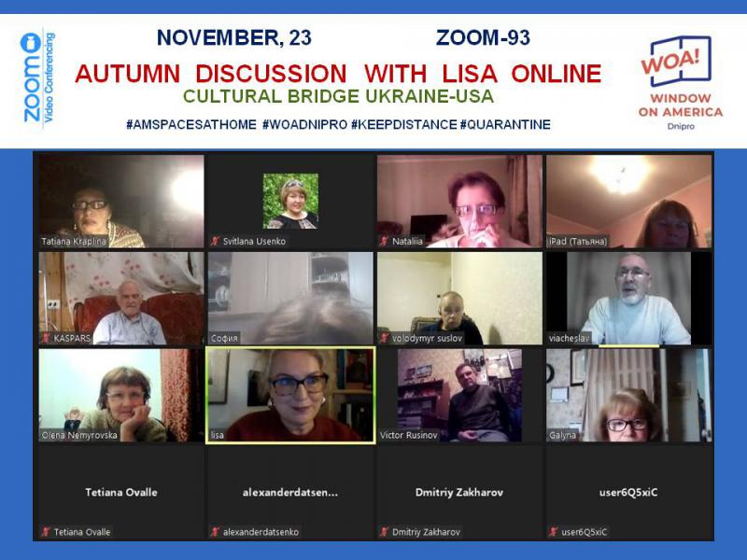The image size is (747, 560).
Task: Select Tatiana Kraplina's video tile
Action: (121, 201)
